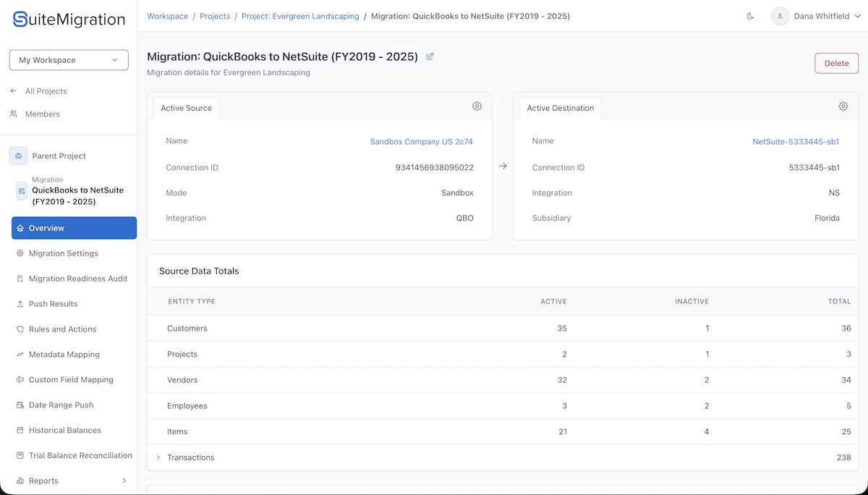The height and width of the screenshot is (495, 868).
Task: Edit migration title pencil icon
Action: click(430, 56)
